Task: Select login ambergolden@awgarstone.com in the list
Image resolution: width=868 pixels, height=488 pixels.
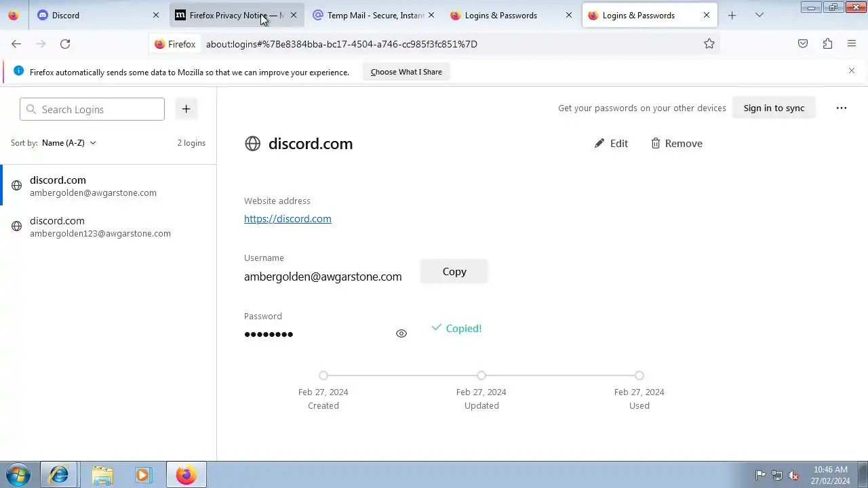Action: pyautogui.click(x=108, y=186)
